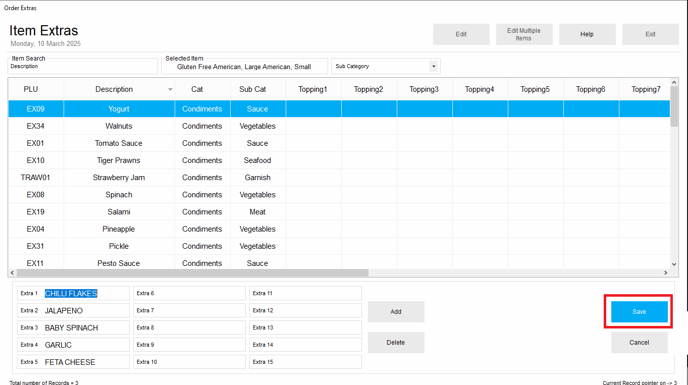Sort by Description column dropdown arrow
The height and width of the screenshot is (385, 688).
click(170, 90)
